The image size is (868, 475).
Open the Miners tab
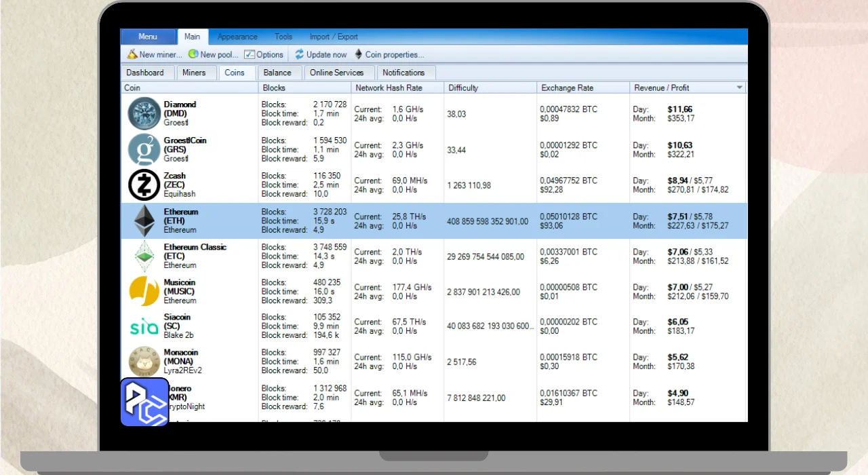coord(194,73)
